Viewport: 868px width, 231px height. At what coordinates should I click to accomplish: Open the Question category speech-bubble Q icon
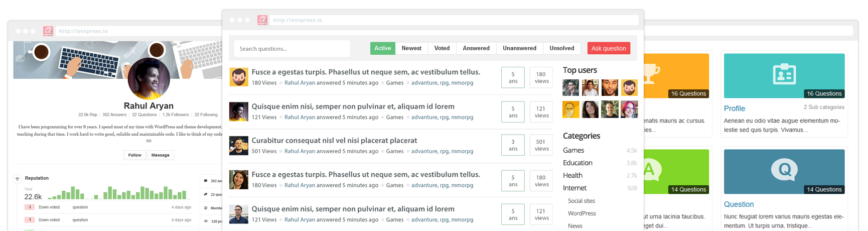pyautogui.click(x=784, y=170)
